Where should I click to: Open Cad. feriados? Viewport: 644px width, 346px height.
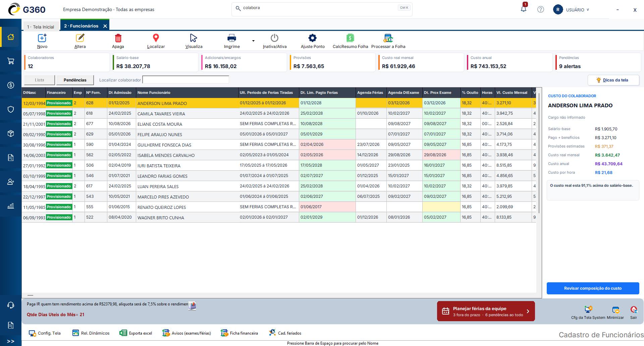285,333
